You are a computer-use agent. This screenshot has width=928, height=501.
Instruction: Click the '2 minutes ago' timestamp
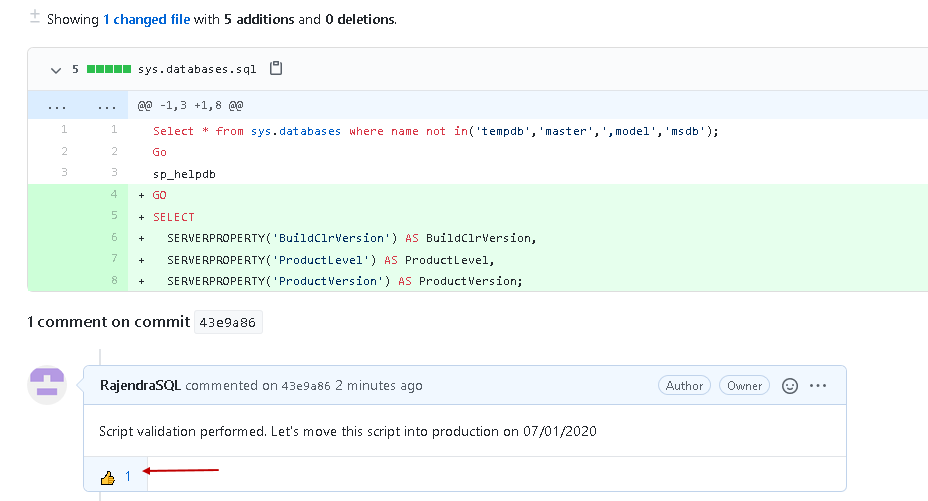pos(379,386)
